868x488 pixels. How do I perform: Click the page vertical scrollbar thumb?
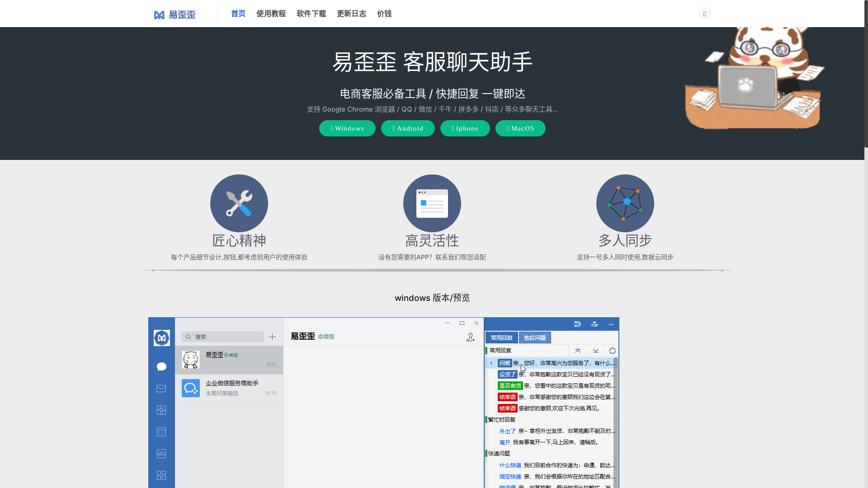[866, 74]
